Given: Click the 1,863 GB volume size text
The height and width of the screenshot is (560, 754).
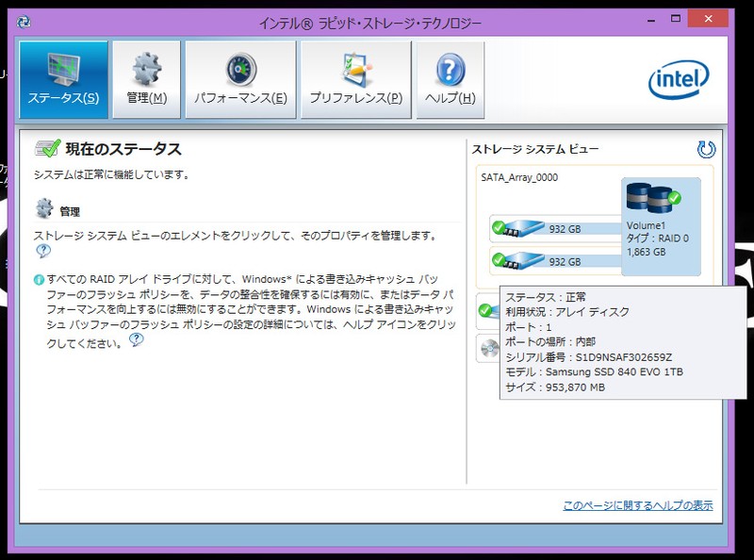Looking at the screenshot, I should (646, 252).
